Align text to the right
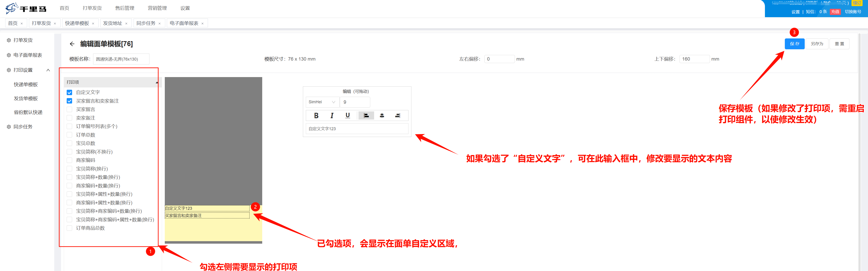868x271 pixels. [x=398, y=116]
